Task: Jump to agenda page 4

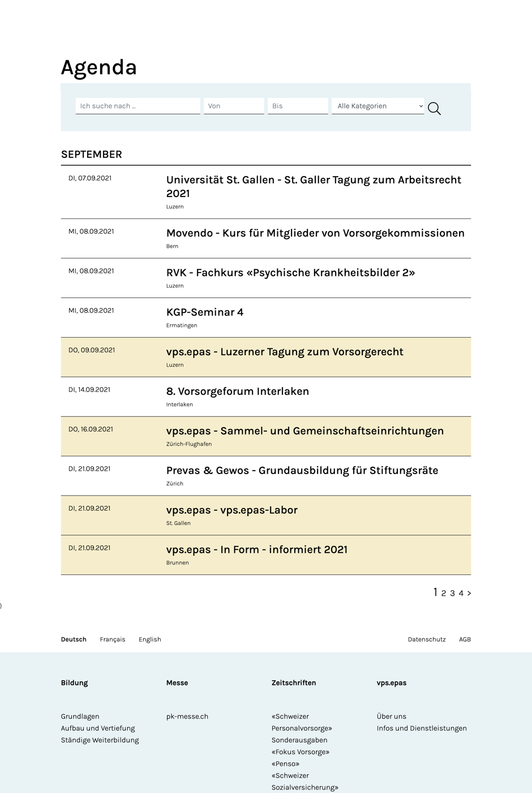Action: [x=461, y=593]
